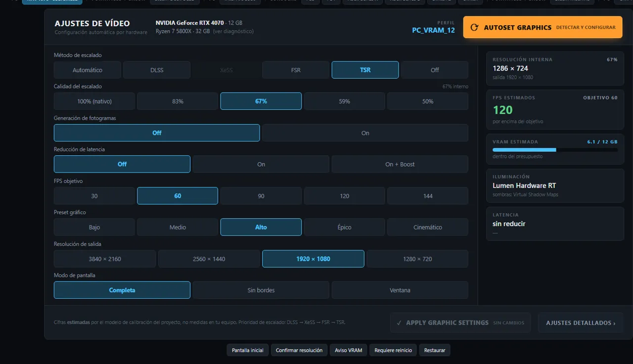Click the Restaurar button
Viewport: 633px width, 364px height.
(x=435, y=350)
